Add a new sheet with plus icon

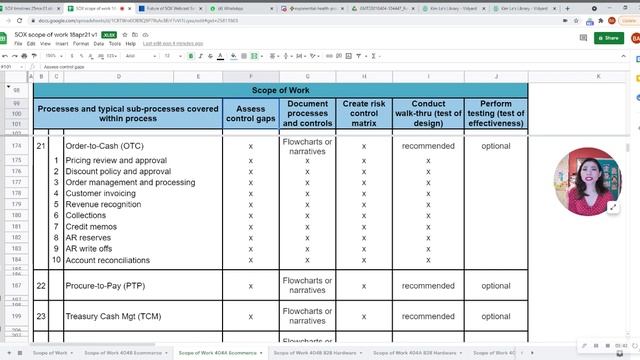[9, 353]
